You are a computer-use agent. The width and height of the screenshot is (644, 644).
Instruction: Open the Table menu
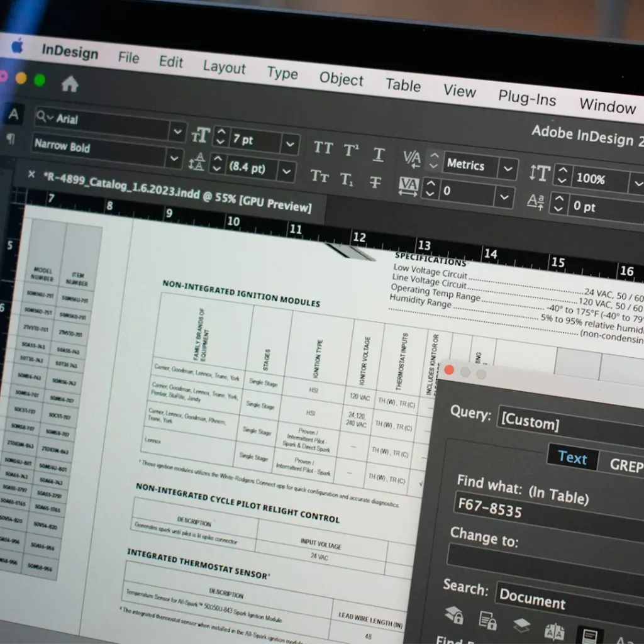pyautogui.click(x=403, y=85)
